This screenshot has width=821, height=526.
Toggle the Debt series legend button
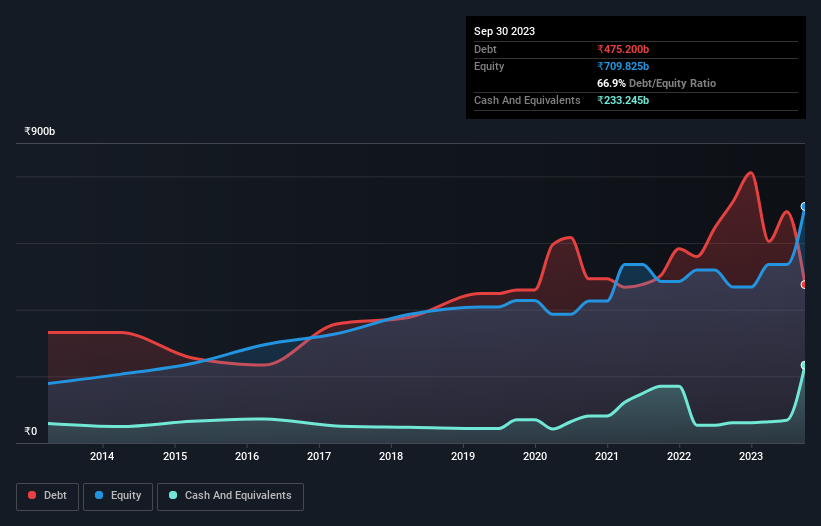click(48, 496)
